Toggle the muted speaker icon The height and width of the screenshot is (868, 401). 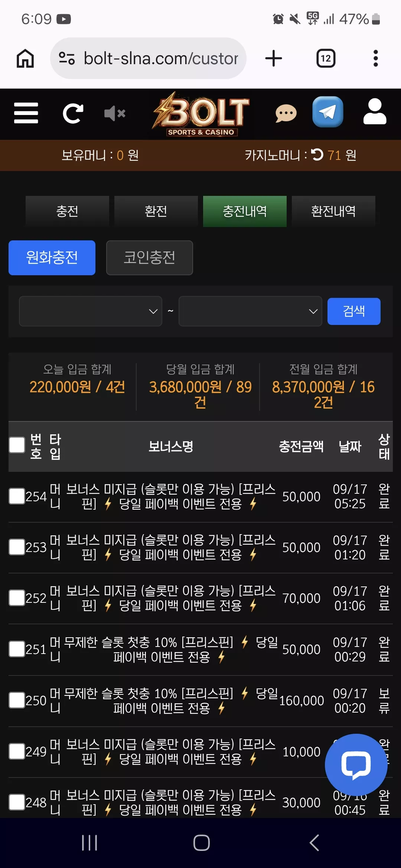(115, 113)
